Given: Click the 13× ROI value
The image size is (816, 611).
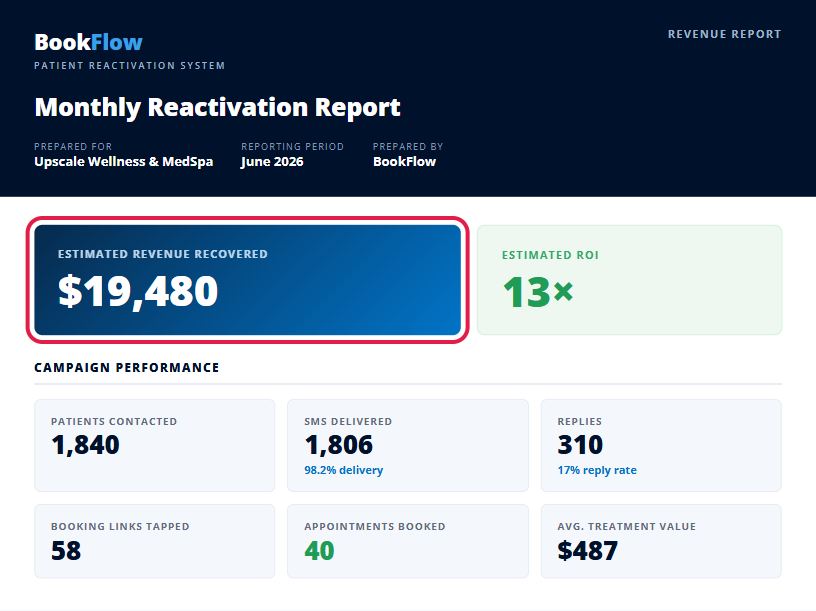Looking at the screenshot, I should (538, 292).
